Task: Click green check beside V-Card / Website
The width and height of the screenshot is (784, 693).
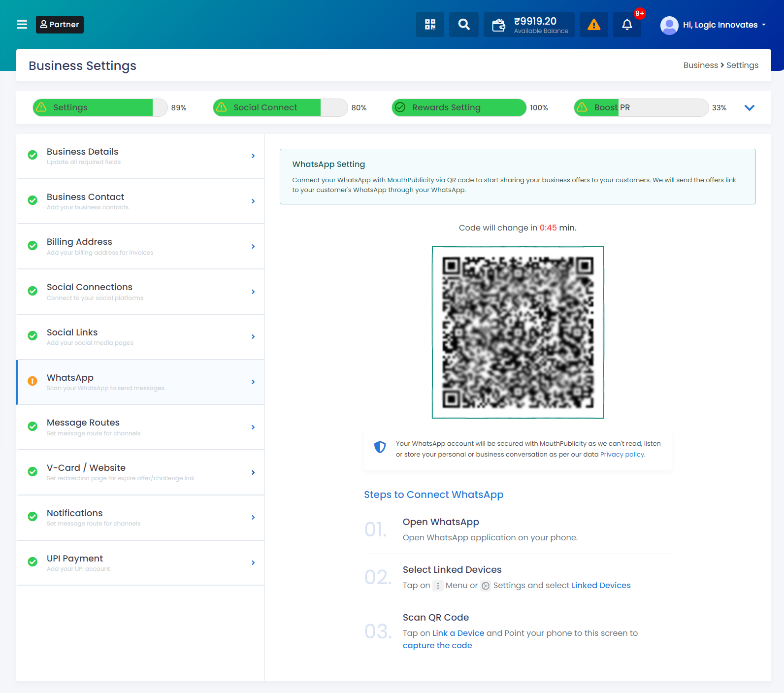Action: [x=33, y=472]
